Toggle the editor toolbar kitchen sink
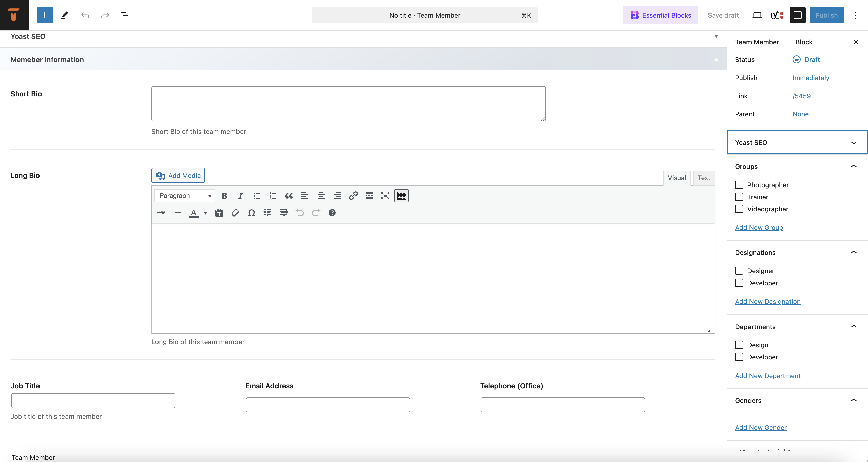868x462 pixels. pos(401,196)
